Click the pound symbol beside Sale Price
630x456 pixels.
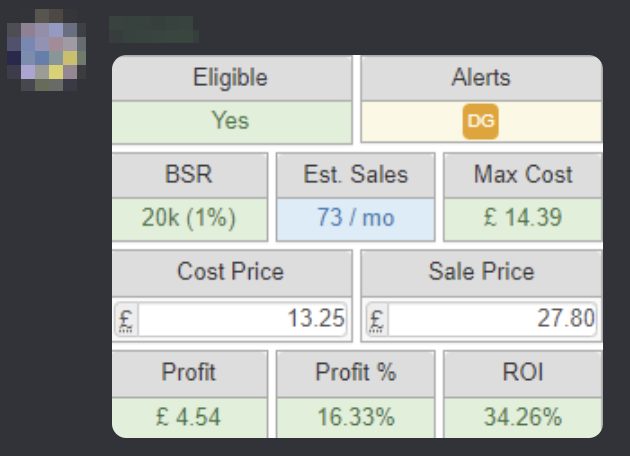click(x=376, y=320)
